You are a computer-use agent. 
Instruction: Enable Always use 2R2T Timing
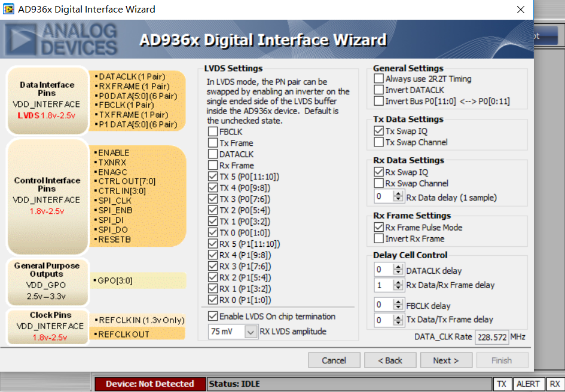pyautogui.click(x=378, y=78)
